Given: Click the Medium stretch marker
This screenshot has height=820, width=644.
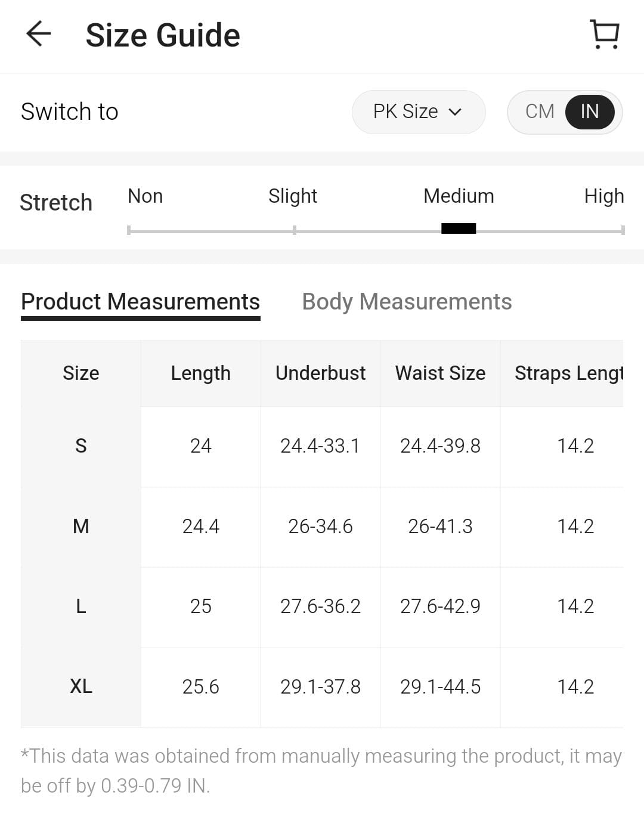Looking at the screenshot, I should coord(458,228).
